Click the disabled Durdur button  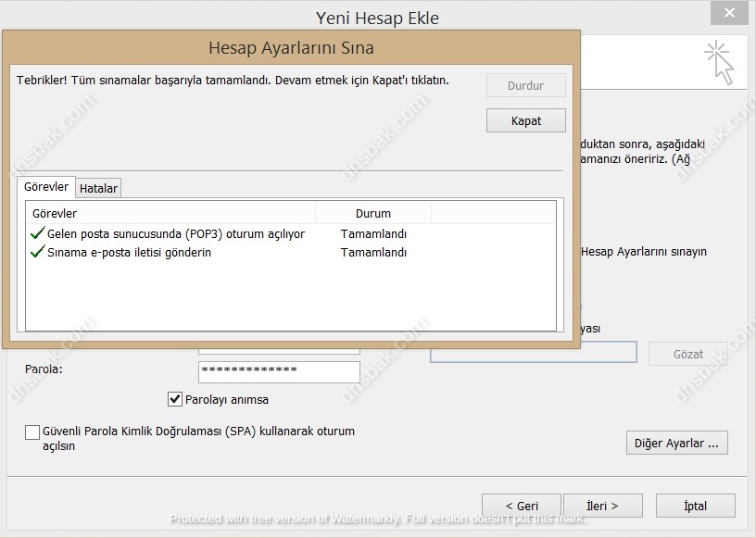click(526, 85)
